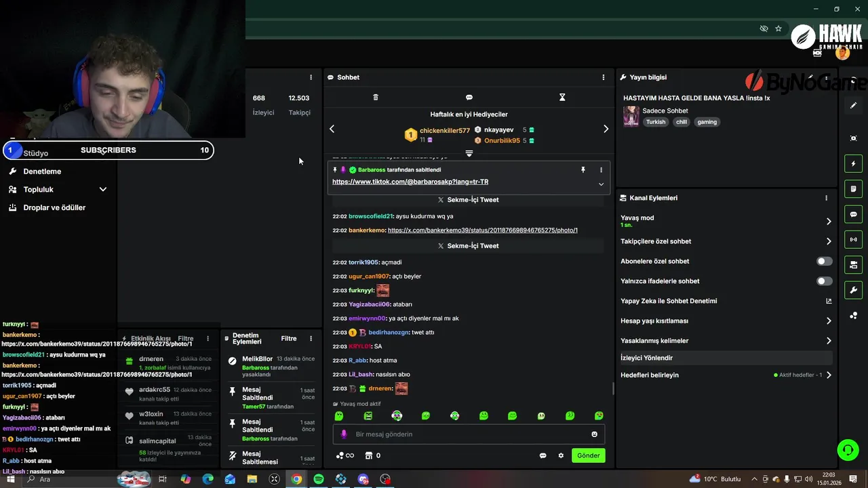
Task: Click chickenkiller577 in gift leaderboard
Action: pyautogui.click(x=445, y=130)
